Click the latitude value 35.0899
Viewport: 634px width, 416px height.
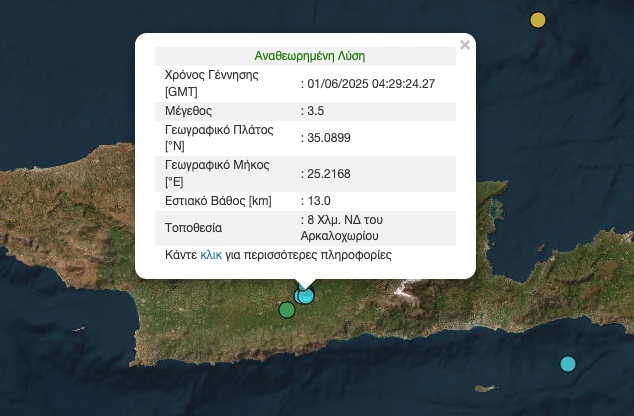329,138
